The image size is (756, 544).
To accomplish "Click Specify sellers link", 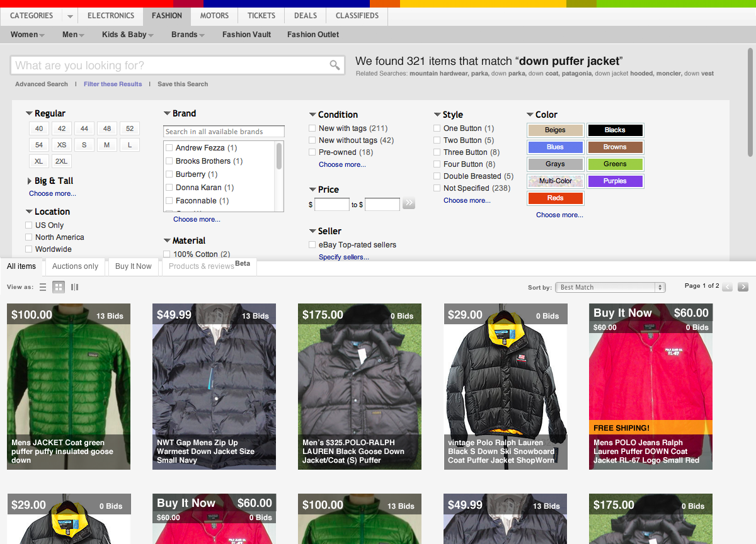I will 344,258.
